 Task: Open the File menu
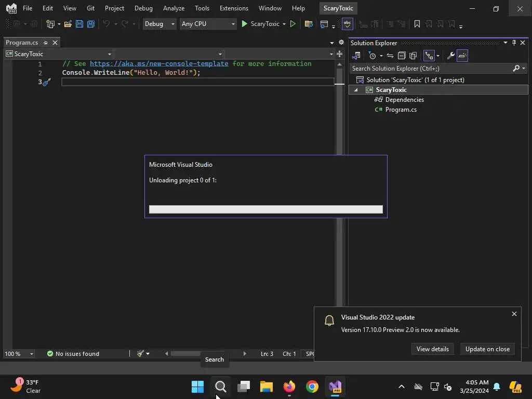(28, 8)
